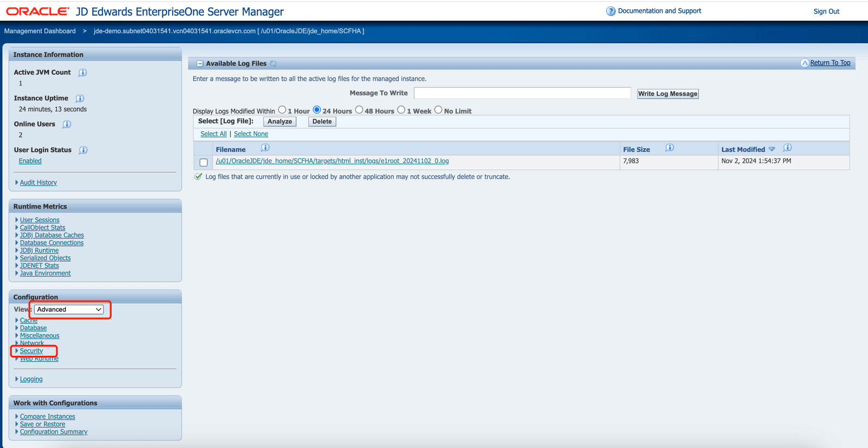Click the Online Users info icon
The image size is (868, 448).
point(67,124)
